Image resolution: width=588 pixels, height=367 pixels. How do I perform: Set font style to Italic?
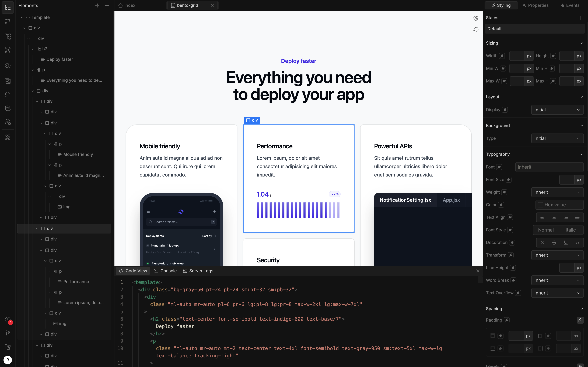570,230
